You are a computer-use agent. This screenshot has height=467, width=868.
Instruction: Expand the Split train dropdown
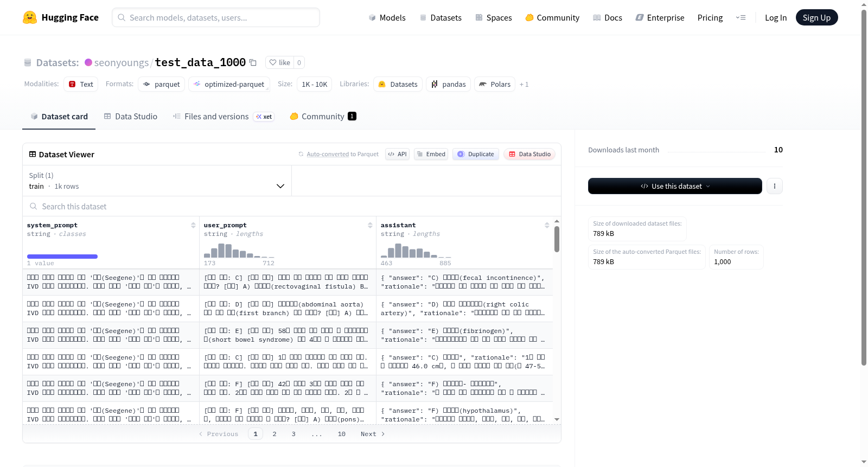tap(157, 181)
